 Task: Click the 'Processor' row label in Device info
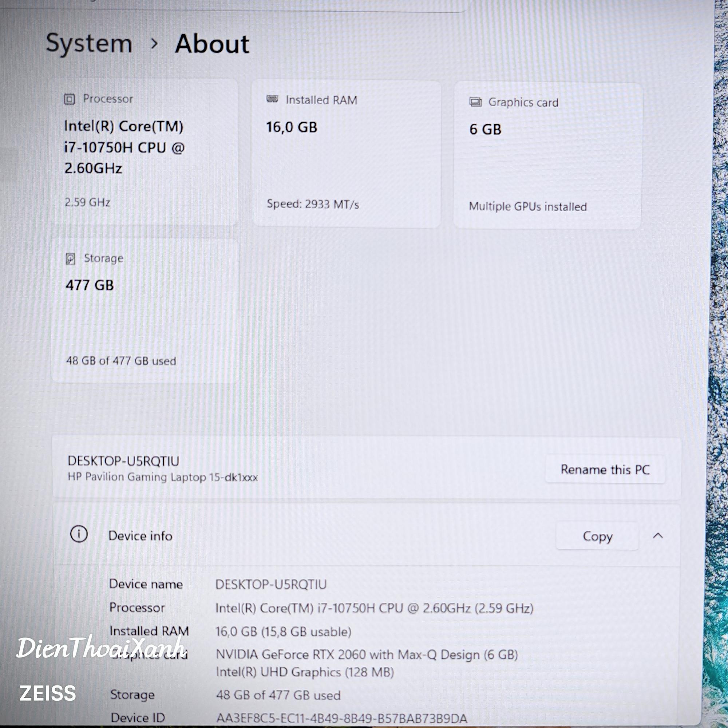pos(137,608)
